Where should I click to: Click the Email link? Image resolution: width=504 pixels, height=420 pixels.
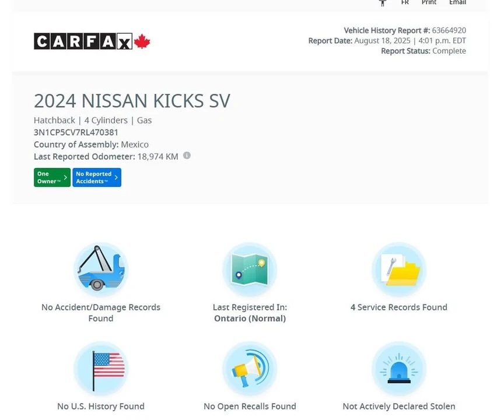coord(458,2)
